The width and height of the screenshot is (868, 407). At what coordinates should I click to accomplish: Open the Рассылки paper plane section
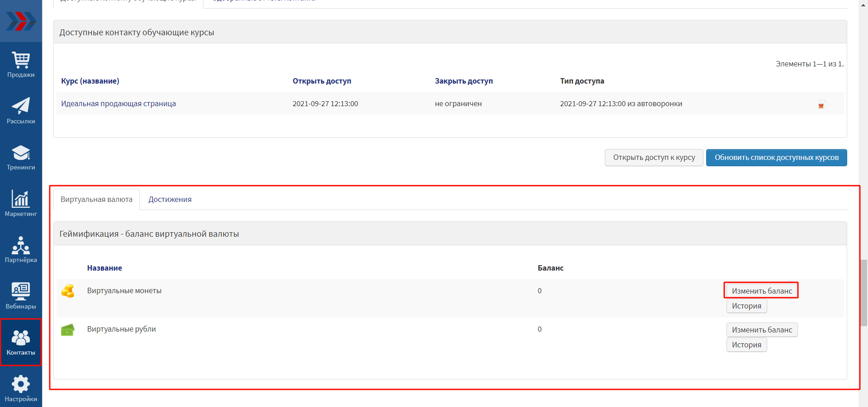[x=21, y=111]
